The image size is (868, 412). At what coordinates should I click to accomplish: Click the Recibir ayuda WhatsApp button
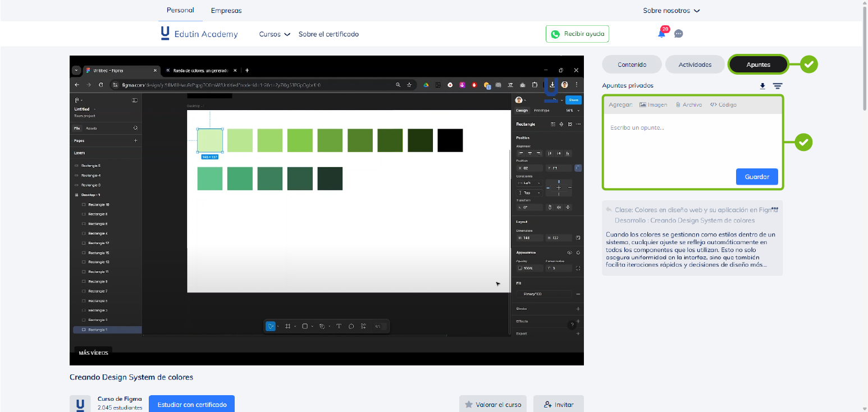click(577, 34)
